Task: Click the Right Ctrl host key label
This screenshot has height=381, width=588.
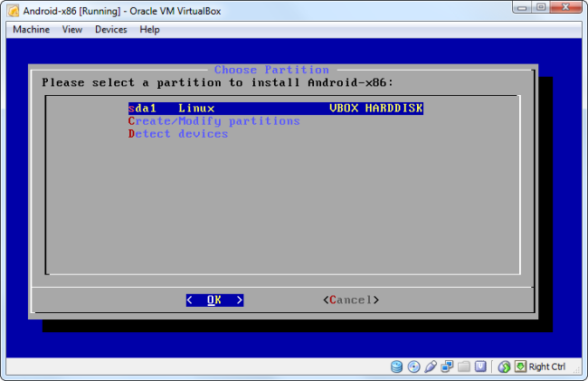Action: pyautogui.click(x=546, y=367)
